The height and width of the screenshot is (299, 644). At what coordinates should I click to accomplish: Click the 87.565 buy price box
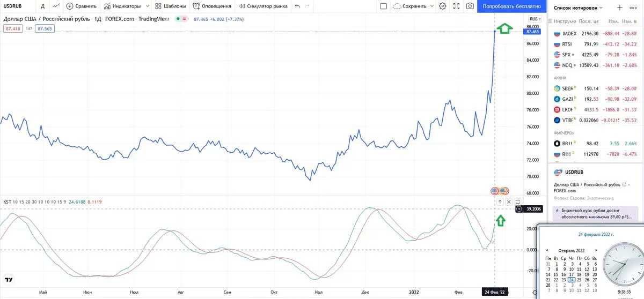(x=45, y=28)
